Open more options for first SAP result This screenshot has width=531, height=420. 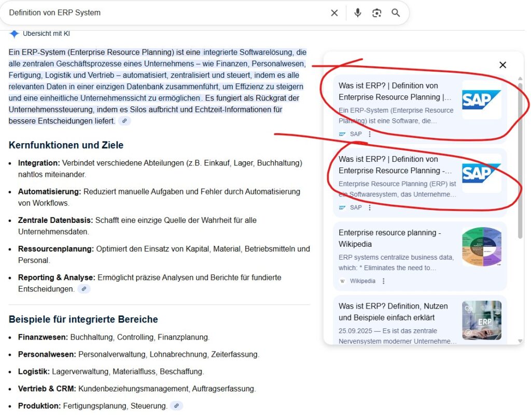370,134
